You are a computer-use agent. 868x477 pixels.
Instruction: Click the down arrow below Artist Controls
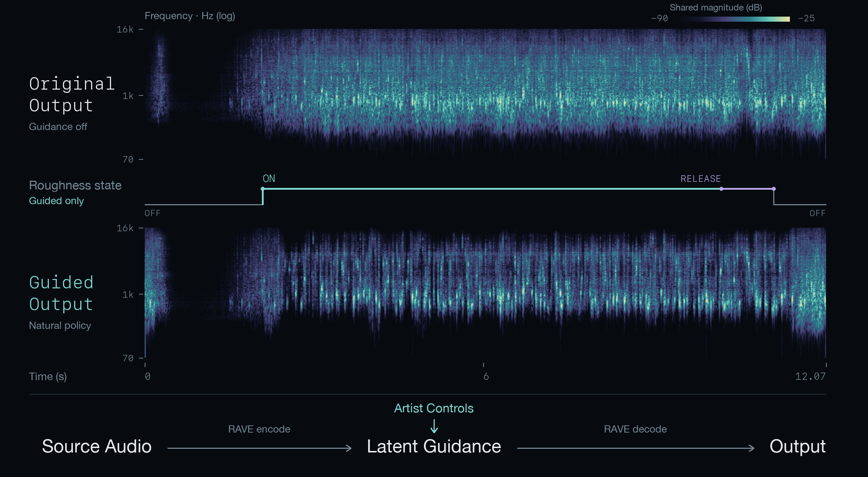tap(434, 426)
